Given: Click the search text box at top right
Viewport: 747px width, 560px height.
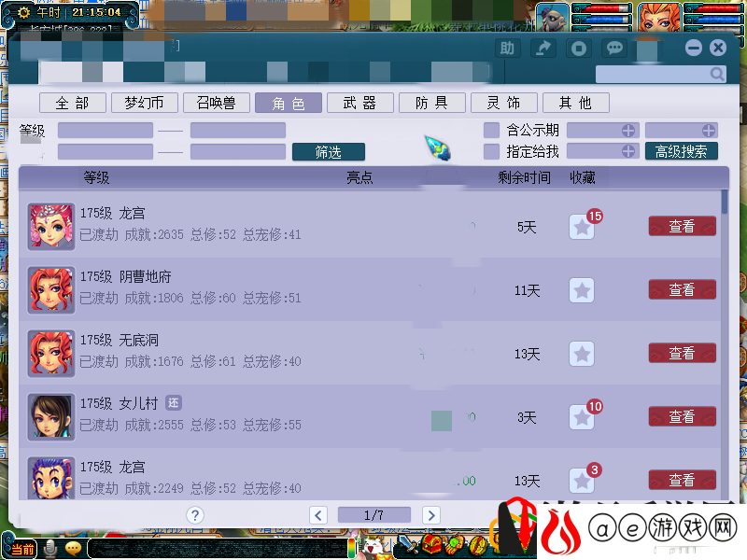Looking at the screenshot, I should click(x=661, y=74).
